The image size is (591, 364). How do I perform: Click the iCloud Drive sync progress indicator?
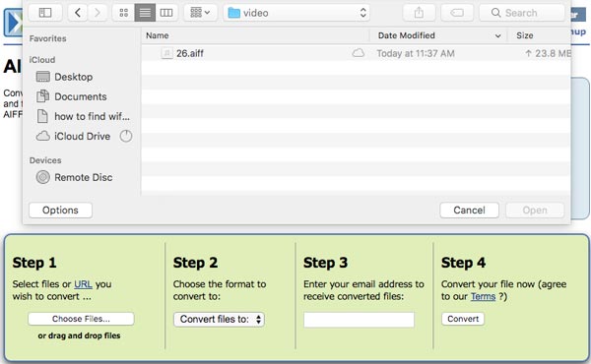click(x=126, y=136)
